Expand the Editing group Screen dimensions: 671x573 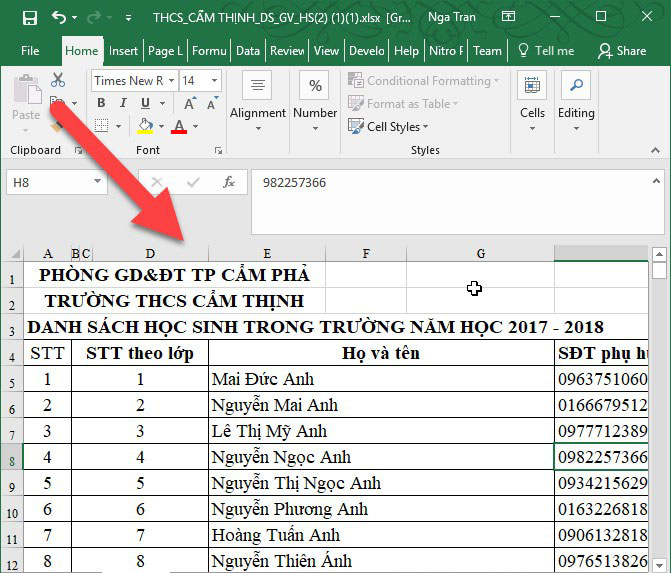point(576,103)
